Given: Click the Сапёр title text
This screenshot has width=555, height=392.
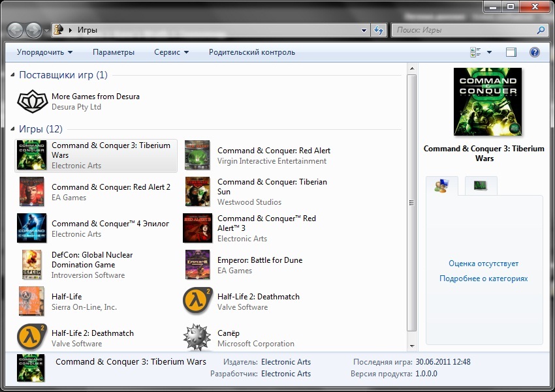Looking at the screenshot, I should tap(229, 333).
